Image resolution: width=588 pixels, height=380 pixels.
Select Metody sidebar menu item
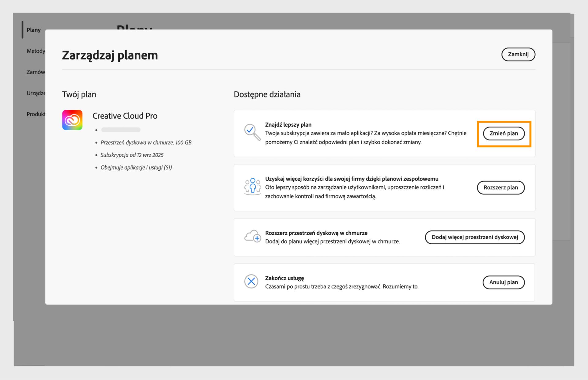(36, 51)
